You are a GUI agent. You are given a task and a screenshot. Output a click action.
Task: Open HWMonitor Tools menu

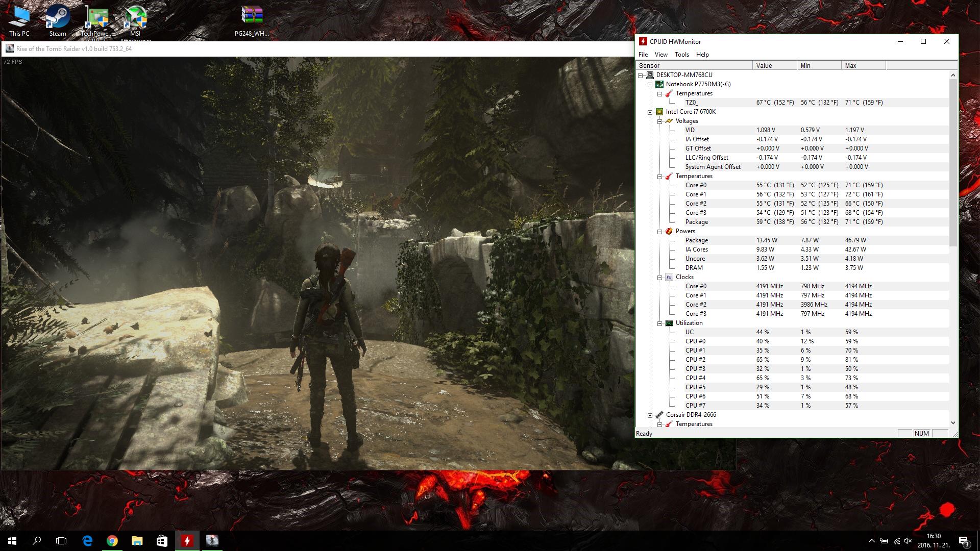[682, 55]
